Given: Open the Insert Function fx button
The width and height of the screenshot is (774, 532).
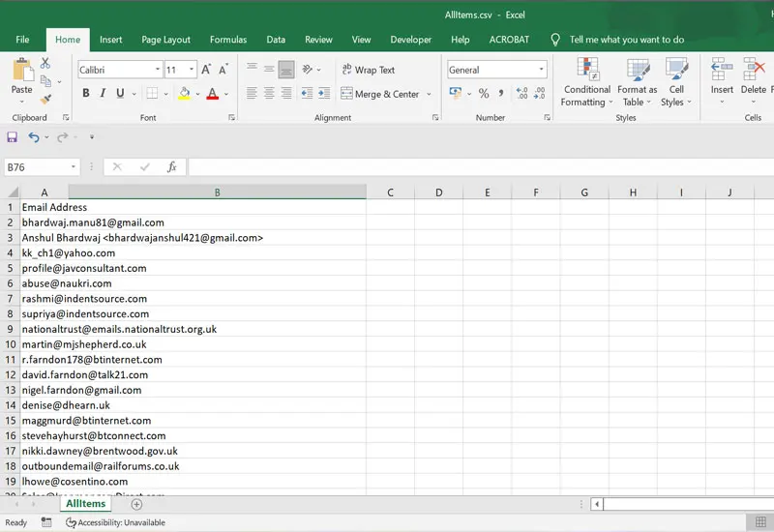Looking at the screenshot, I should pyautogui.click(x=172, y=166).
